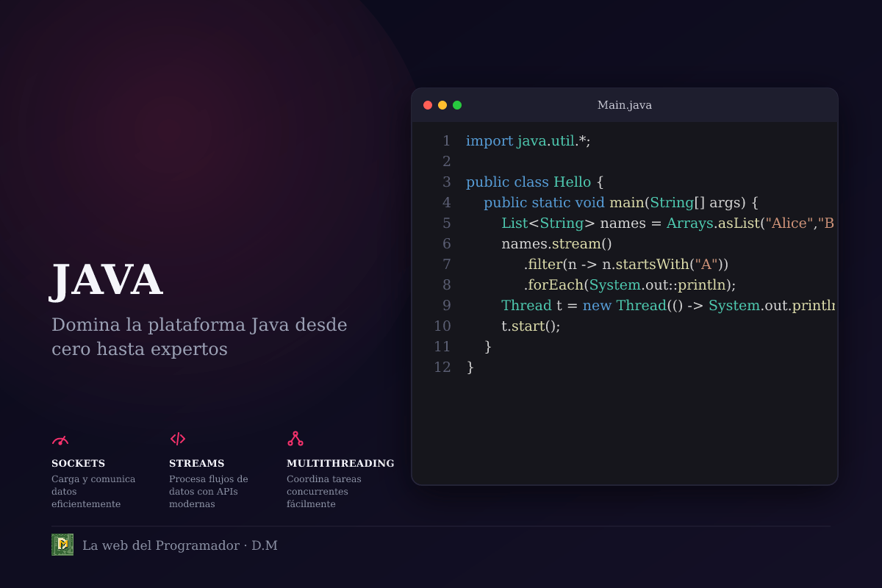
Task: Click empty line number 2 in gutter
Action: (x=446, y=162)
